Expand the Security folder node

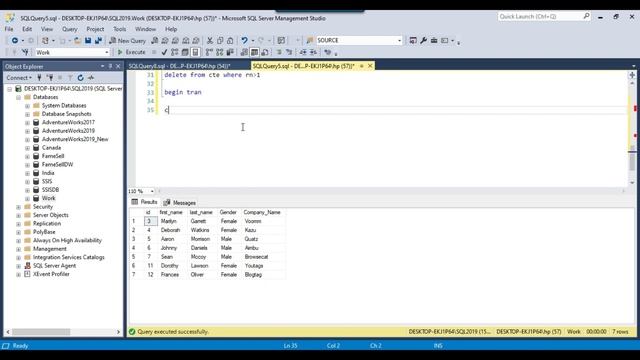[18, 207]
